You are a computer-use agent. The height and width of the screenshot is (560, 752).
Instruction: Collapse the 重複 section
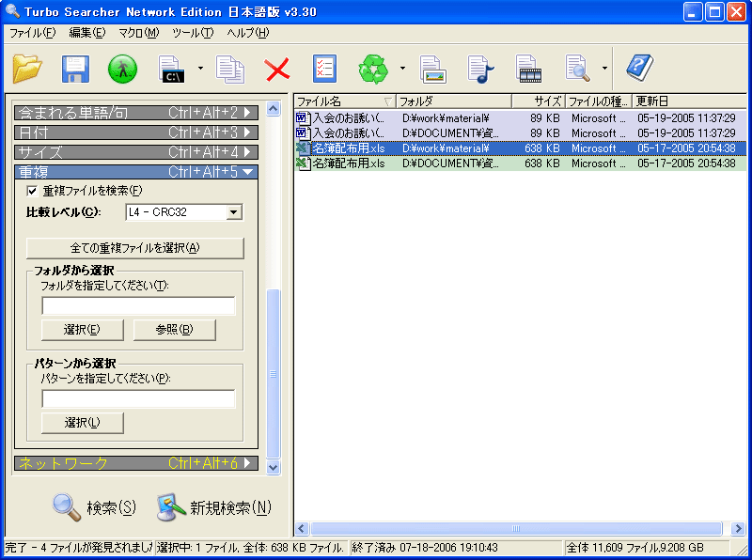136,172
